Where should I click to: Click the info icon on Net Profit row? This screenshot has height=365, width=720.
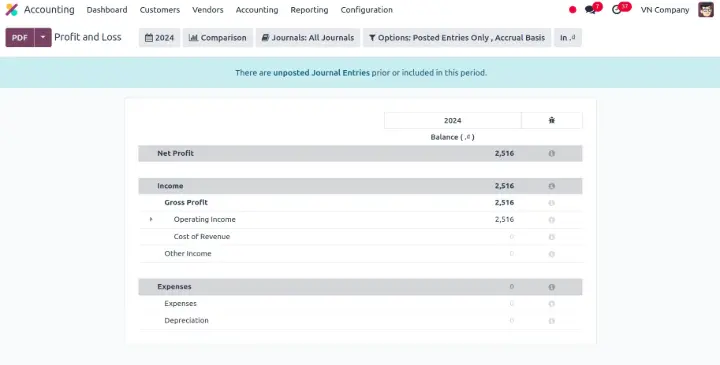[x=551, y=153]
